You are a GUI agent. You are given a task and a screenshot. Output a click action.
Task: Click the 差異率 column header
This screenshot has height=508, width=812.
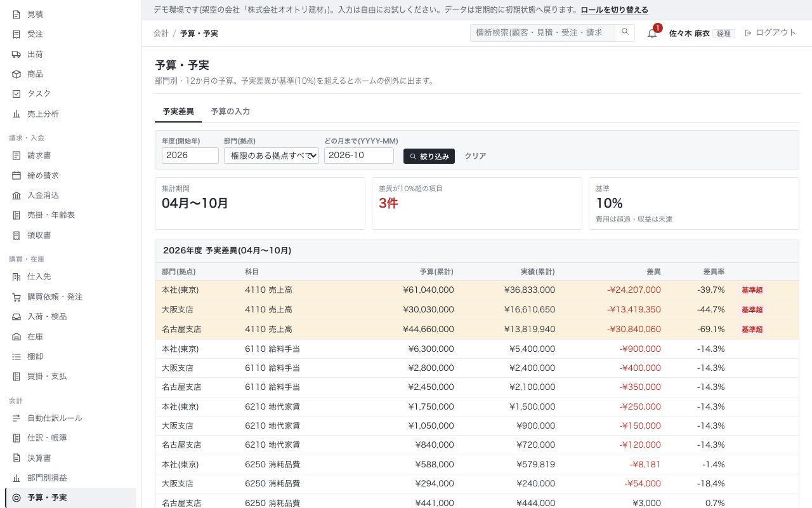click(x=714, y=272)
